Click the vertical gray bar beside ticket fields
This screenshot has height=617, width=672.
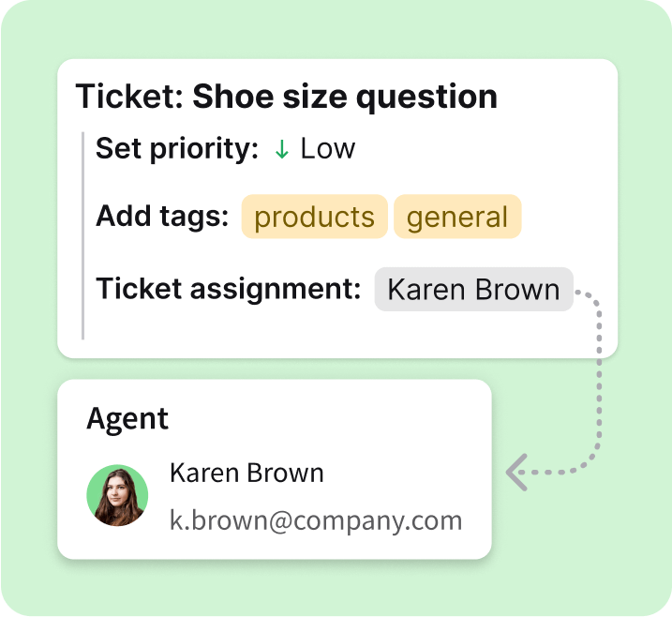pyautogui.click(x=83, y=234)
